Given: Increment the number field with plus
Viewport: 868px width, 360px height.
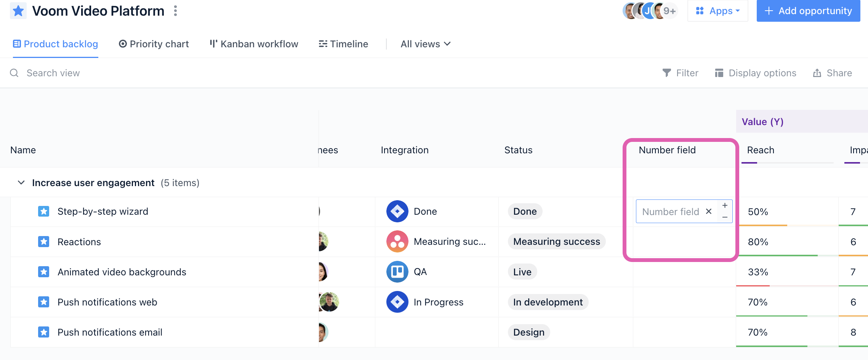Looking at the screenshot, I should (x=725, y=206).
